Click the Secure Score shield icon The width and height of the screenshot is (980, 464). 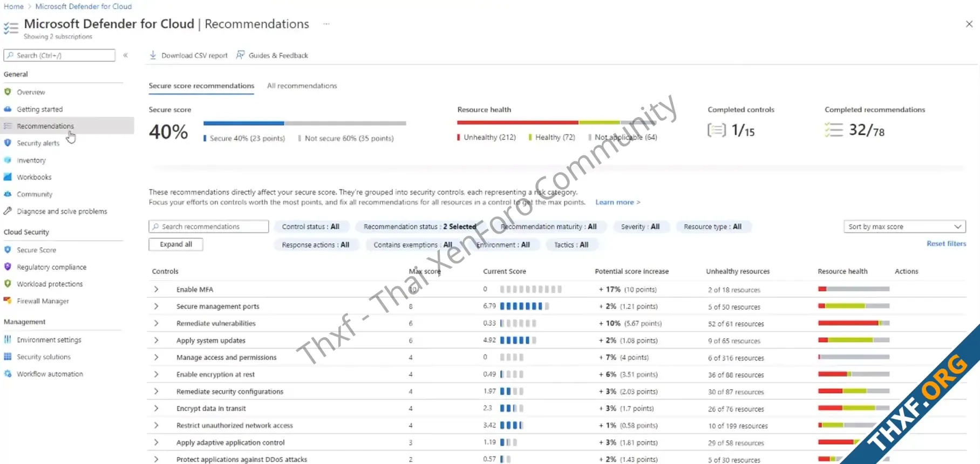pyautogui.click(x=8, y=250)
